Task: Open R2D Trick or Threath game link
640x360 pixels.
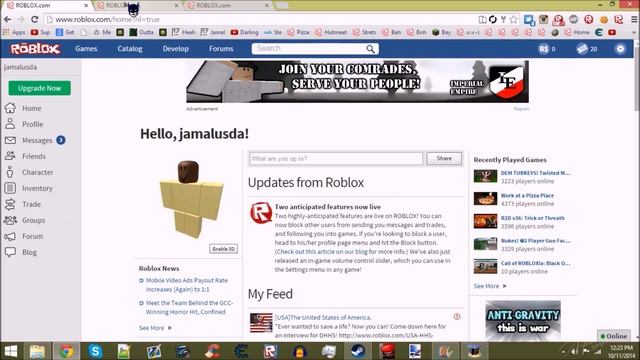Action: pos(533,218)
